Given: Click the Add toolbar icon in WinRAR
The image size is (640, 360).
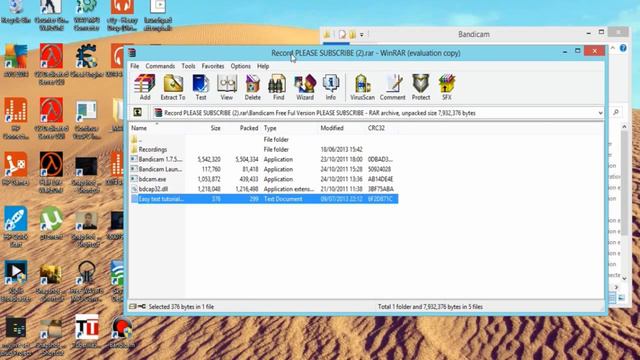Looking at the screenshot, I should 145,87.
